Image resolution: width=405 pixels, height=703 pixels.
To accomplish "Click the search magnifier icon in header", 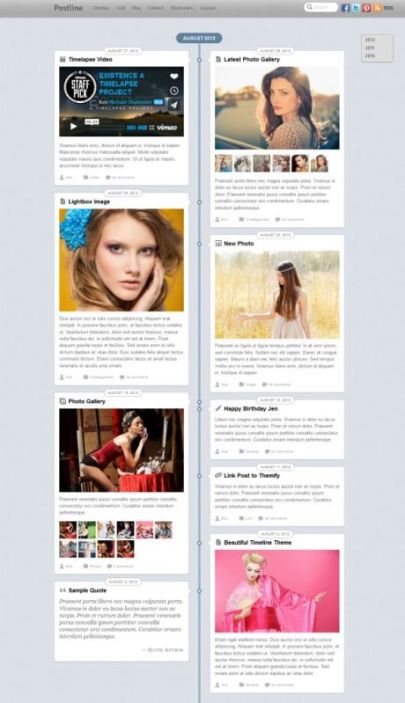I will pos(309,7).
